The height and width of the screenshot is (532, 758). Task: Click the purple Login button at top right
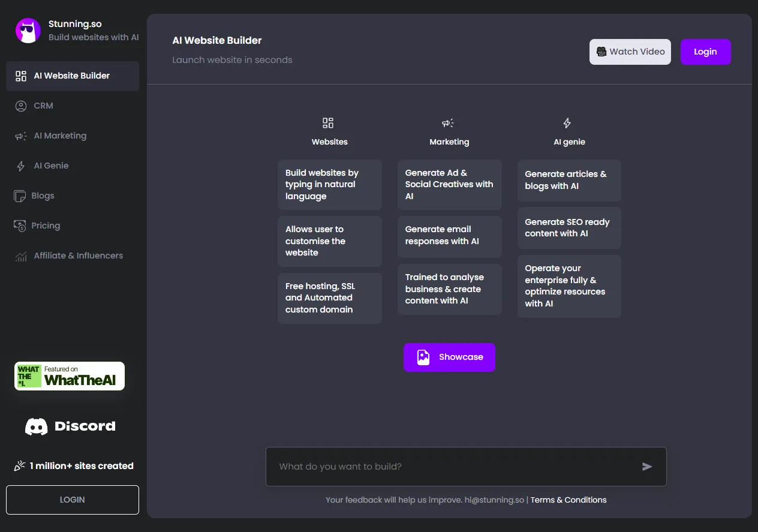706,52
